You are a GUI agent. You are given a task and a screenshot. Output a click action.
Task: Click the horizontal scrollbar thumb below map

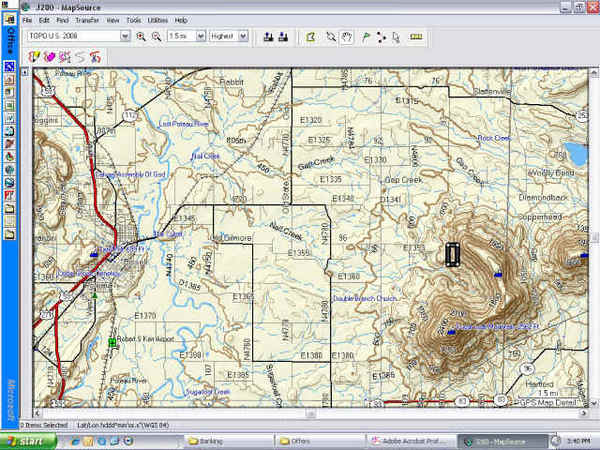tap(311, 413)
